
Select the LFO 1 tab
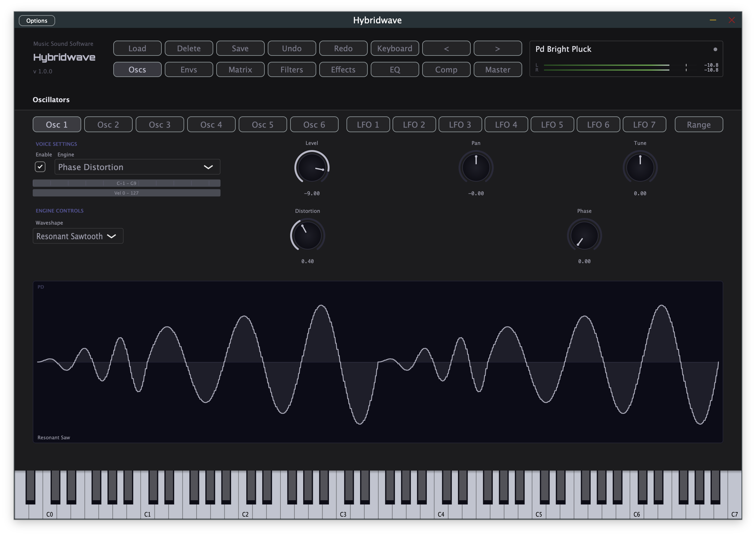(x=368, y=124)
